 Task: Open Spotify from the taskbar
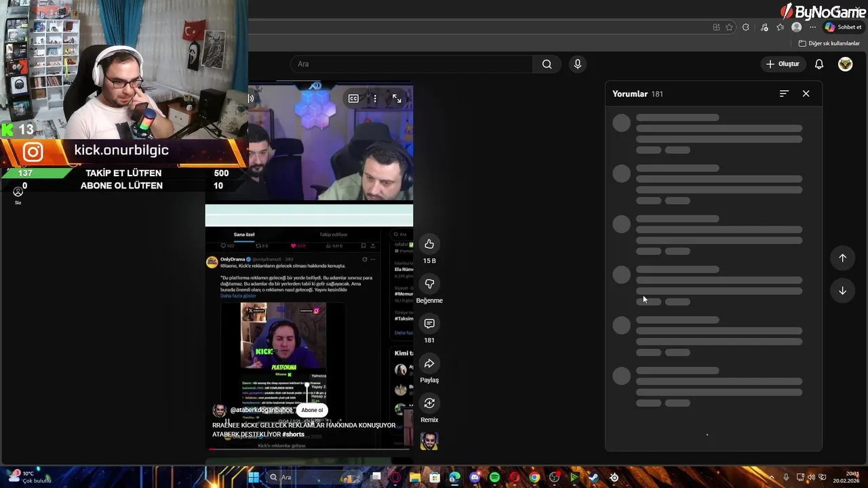click(494, 477)
